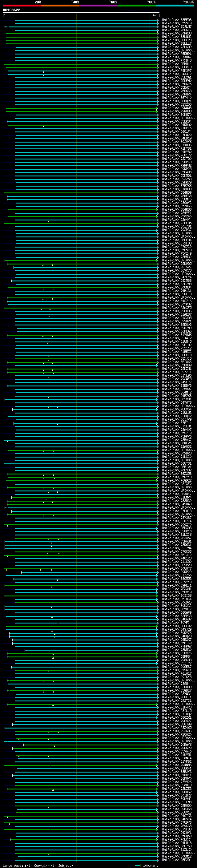Image resolution: width=197 pixels, height=868 pixels.
Task: Click the orange ~40% legend color bar
Action: 60,6
